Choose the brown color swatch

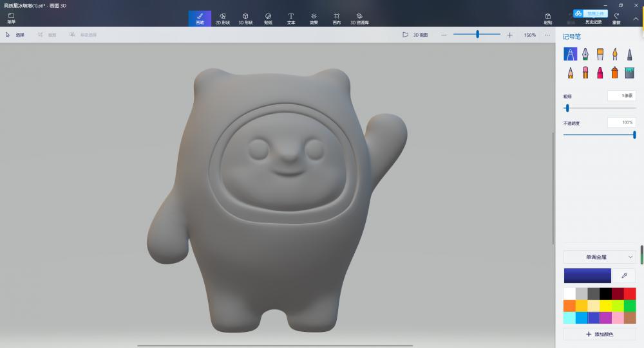tap(630, 318)
